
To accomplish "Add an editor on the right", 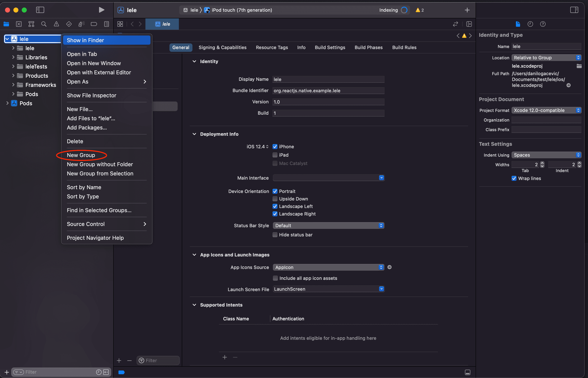I will pos(469,24).
